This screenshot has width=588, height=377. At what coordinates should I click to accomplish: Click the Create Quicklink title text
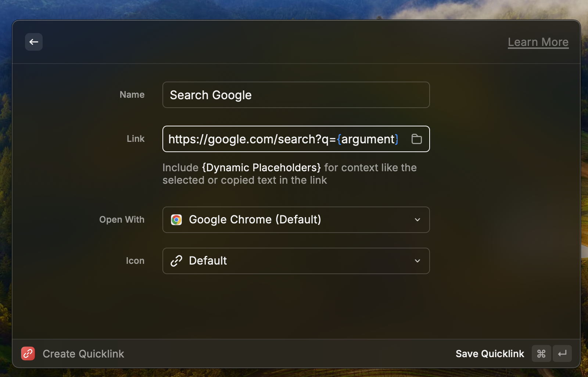(83, 354)
